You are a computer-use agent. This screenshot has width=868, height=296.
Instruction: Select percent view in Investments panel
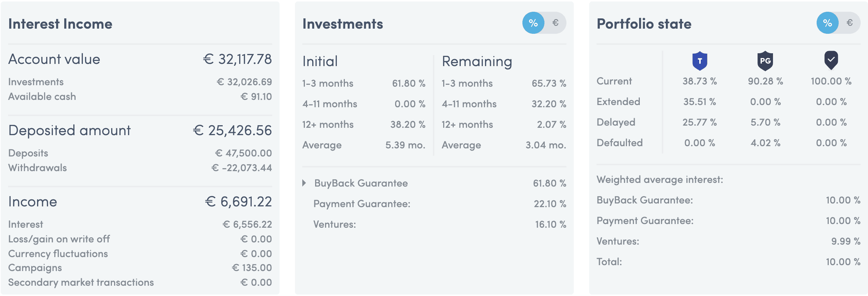coord(533,23)
